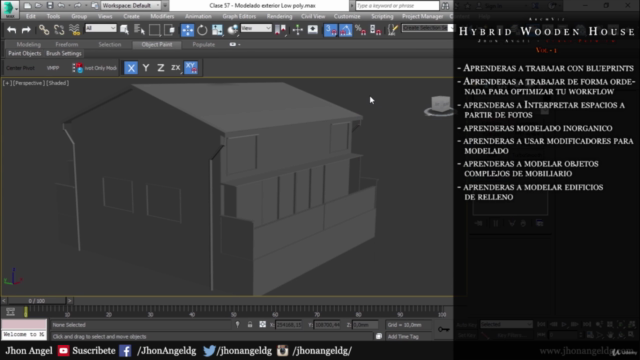The width and height of the screenshot is (640, 360).
Task: Toggle Pivot Only Mode in the ribbon
Action: point(95,68)
